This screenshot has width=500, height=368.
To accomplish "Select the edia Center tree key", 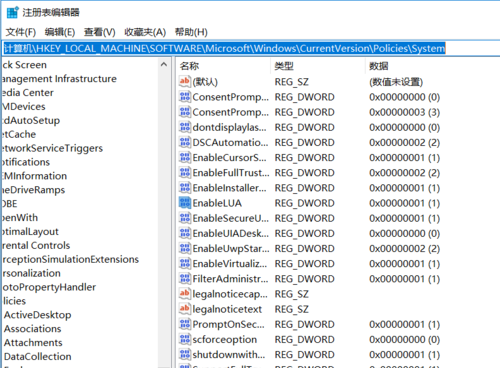I will 28,93.
